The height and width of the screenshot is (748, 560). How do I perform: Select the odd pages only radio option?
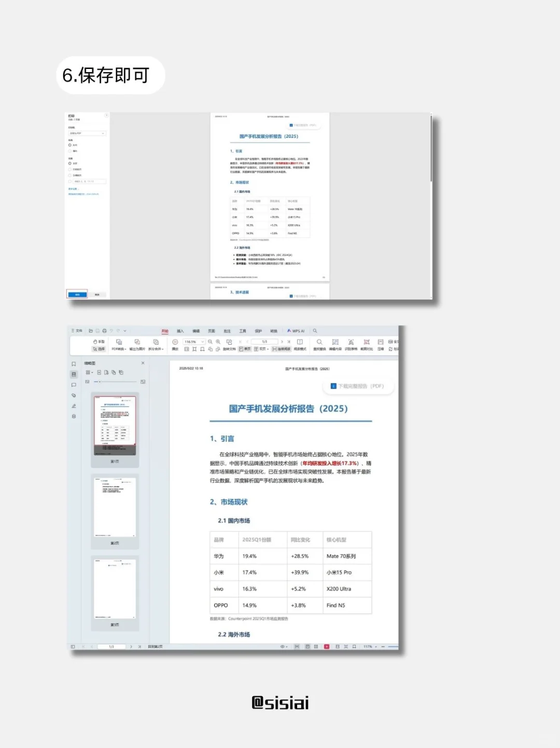tap(70, 169)
